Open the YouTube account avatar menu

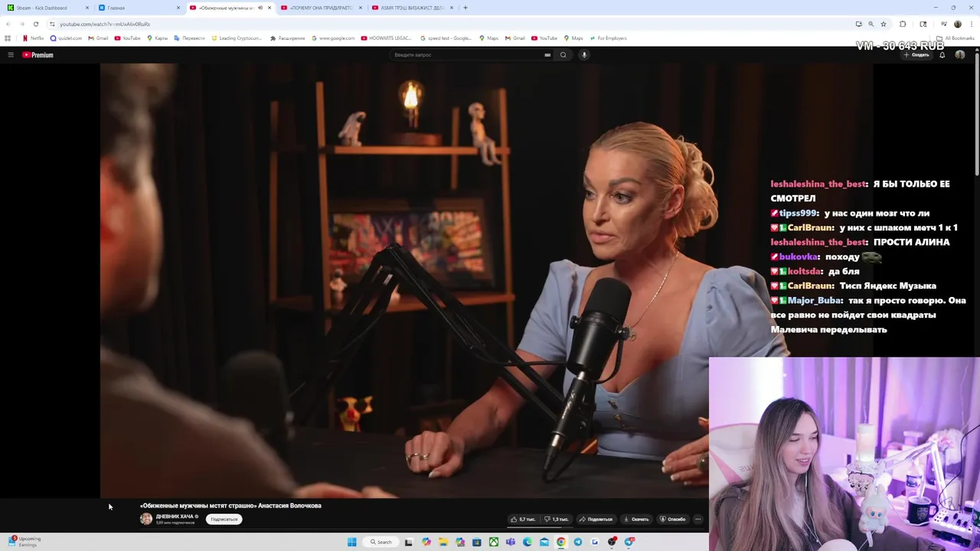959,55
